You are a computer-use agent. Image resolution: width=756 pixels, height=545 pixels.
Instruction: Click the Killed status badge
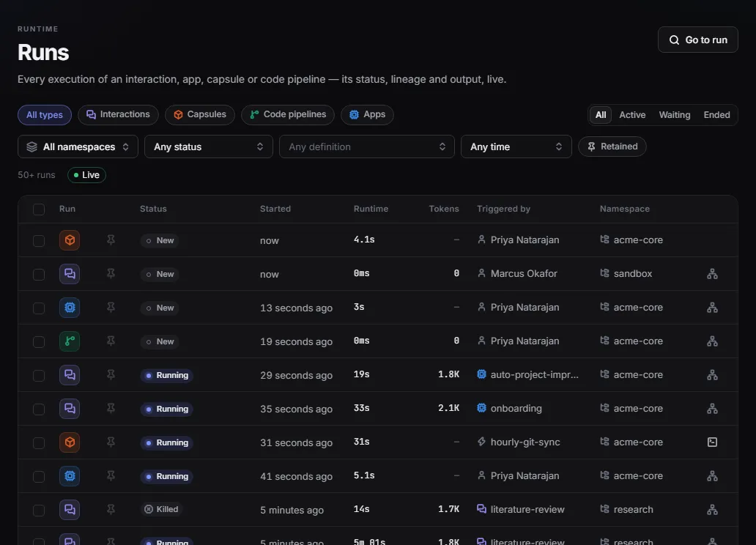(161, 509)
